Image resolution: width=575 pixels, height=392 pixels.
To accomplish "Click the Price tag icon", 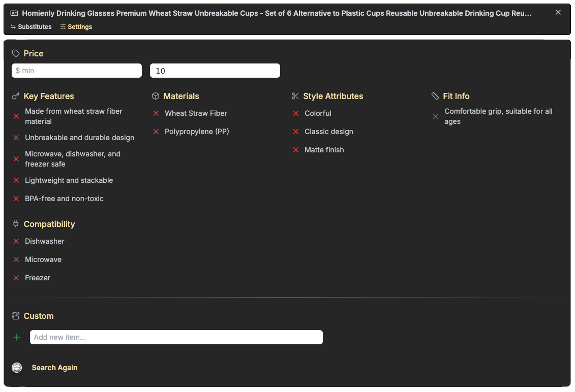I will (15, 53).
